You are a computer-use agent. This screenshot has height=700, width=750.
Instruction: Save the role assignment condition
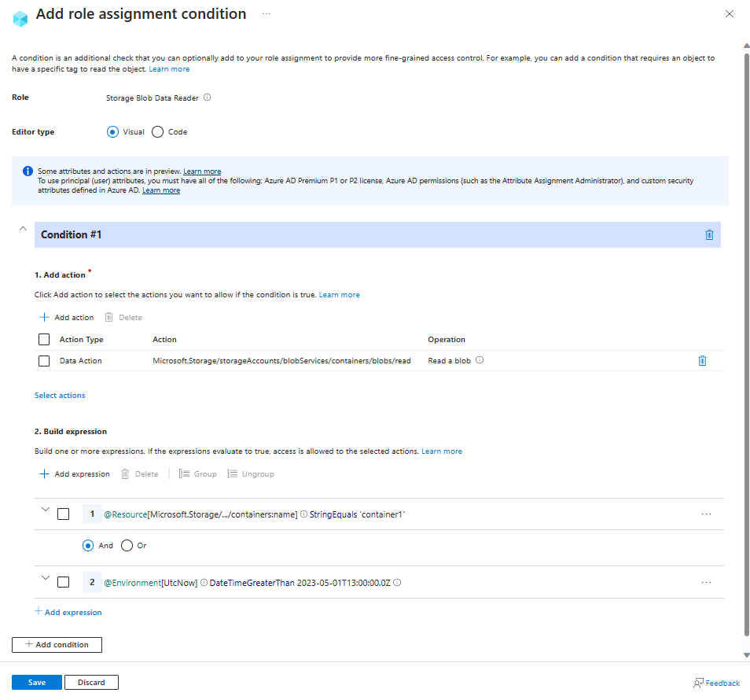pos(36,682)
